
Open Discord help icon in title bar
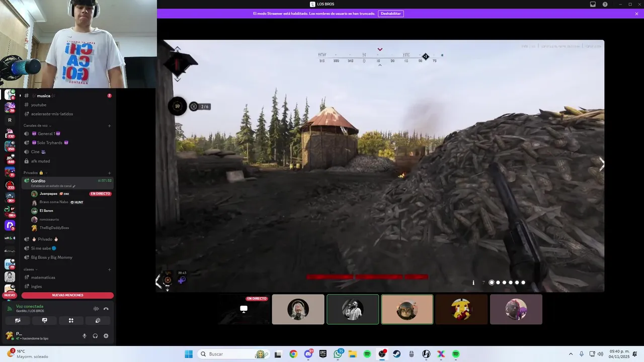click(x=605, y=4)
